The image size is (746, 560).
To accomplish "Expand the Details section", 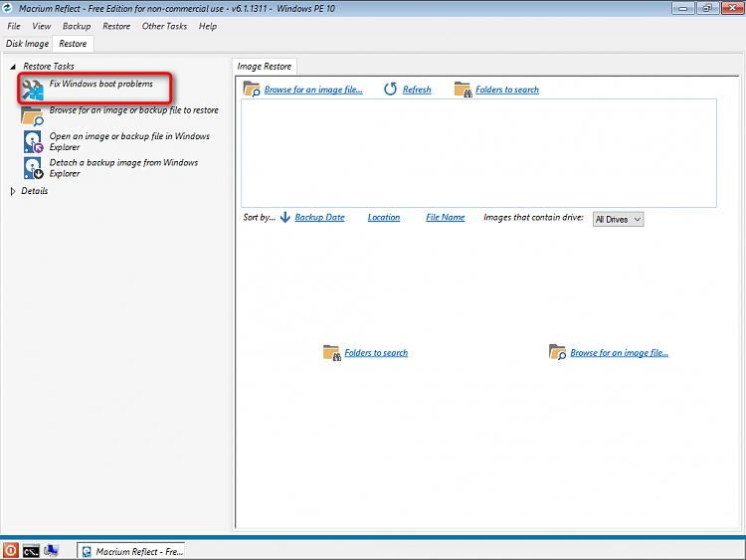I will pyautogui.click(x=13, y=191).
